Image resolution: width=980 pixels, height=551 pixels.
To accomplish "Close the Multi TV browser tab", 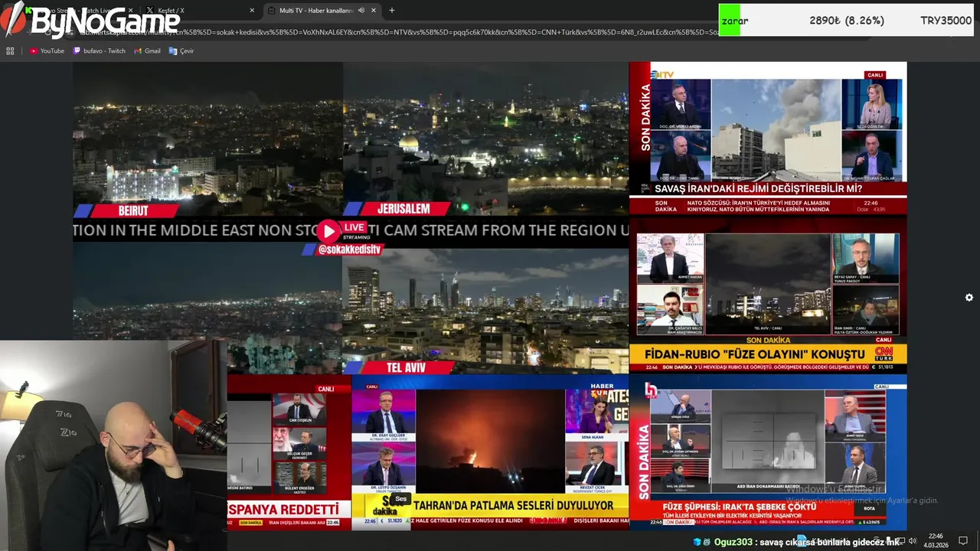I will pos(374,11).
